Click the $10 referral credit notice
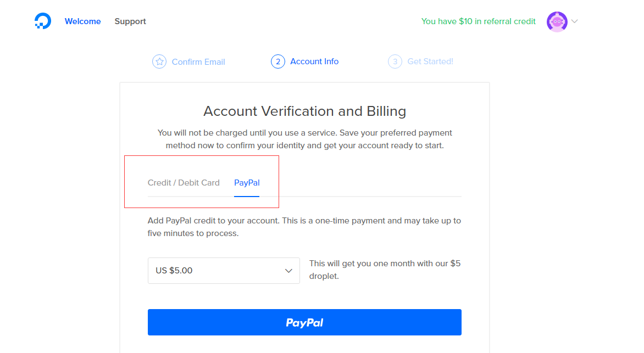This screenshot has width=644, height=353. 479,21
